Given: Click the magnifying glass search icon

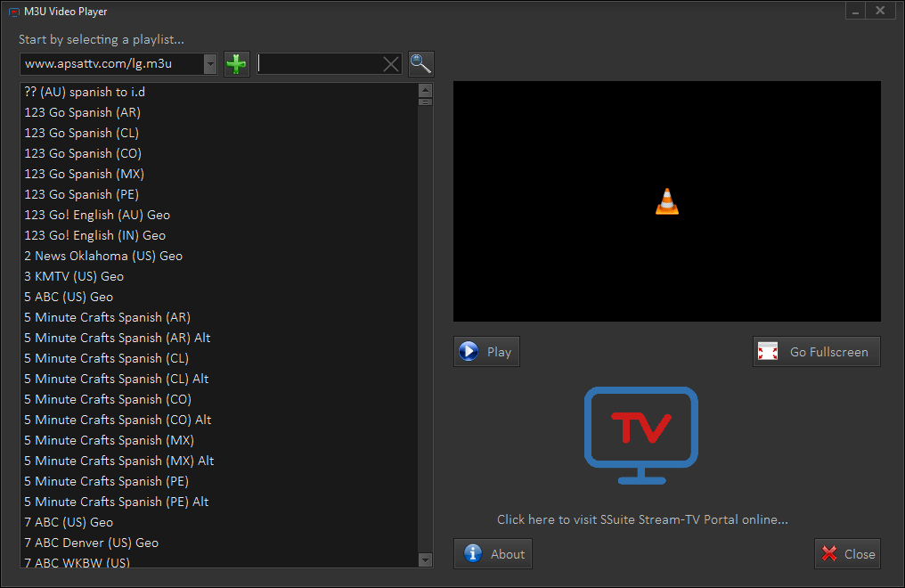Looking at the screenshot, I should coord(420,64).
